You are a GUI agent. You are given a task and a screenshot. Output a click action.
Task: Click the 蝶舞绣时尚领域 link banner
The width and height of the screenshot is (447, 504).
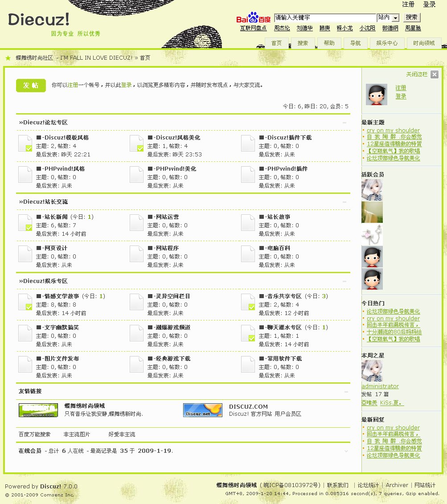click(x=38, y=410)
